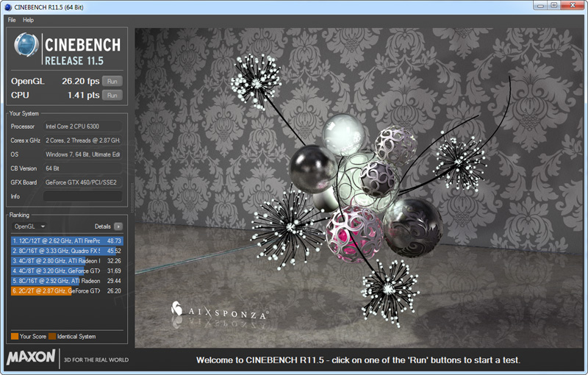Screen dimensions: 588x375
Task: Click the Cinebench app icon in title bar
Action: coord(8,7)
